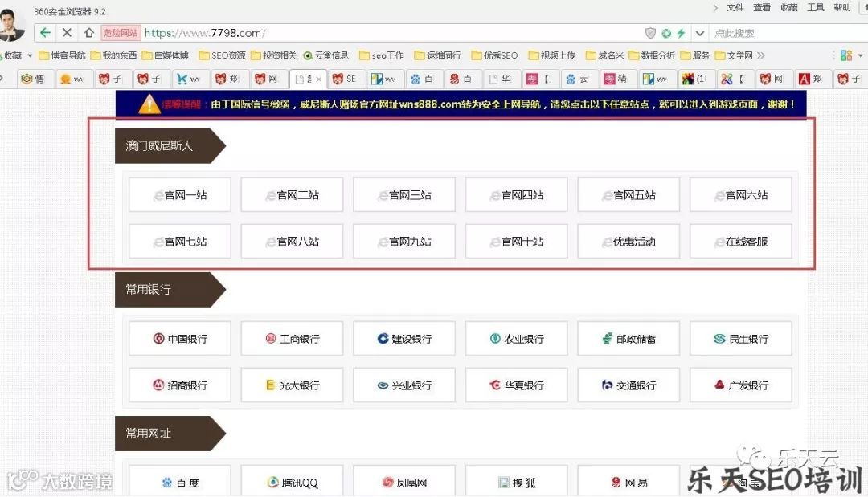
Task: Open 官网三站 link
Action: tap(404, 194)
